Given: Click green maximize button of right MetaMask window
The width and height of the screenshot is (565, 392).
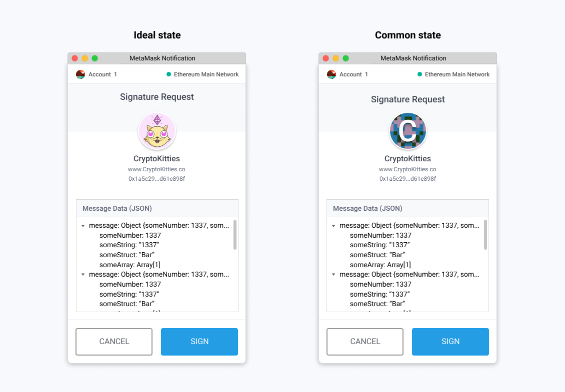Looking at the screenshot, I should click(x=345, y=58).
